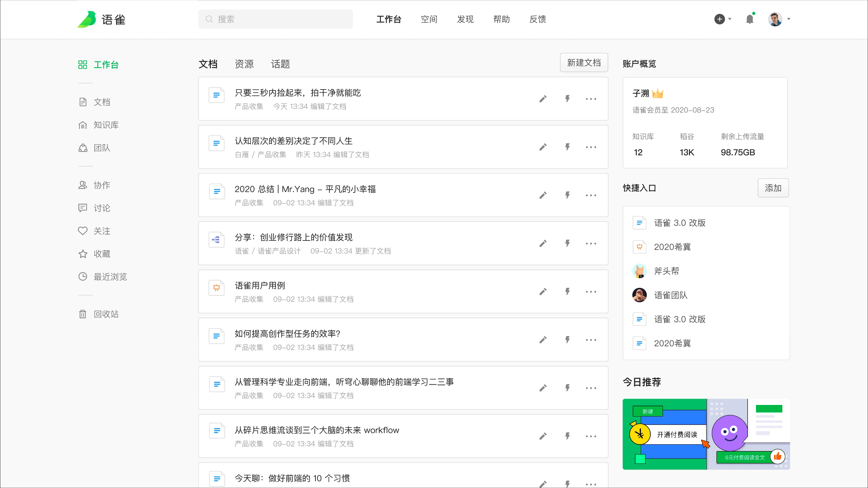
Task: Click the notification bell icon
Action: point(750,19)
